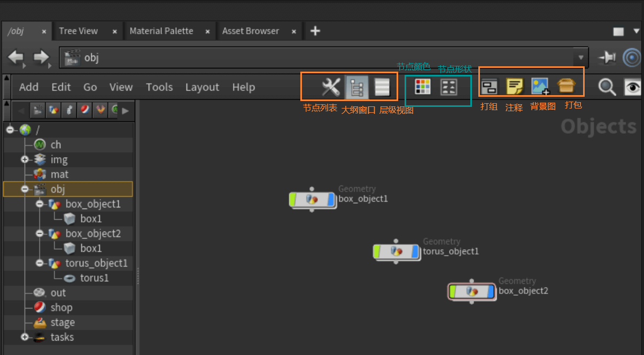The image size is (644, 355).
Task: Go back with the left navigation arrow
Action: coord(15,57)
